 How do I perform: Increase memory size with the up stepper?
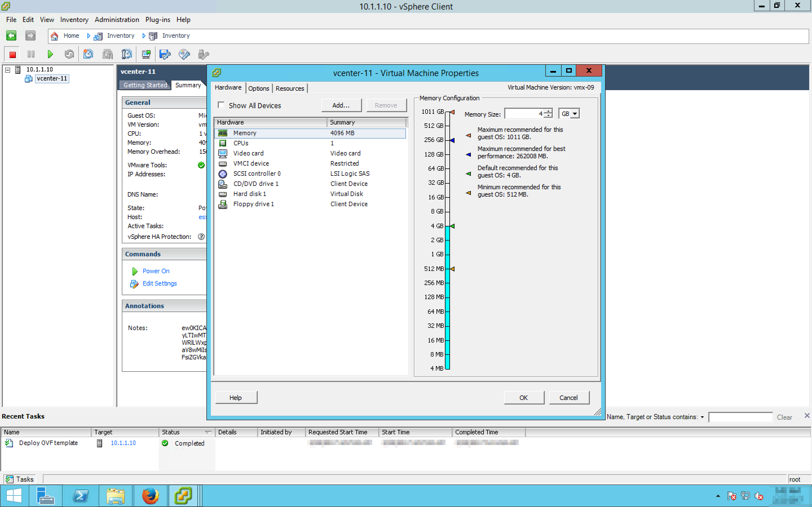548,111
